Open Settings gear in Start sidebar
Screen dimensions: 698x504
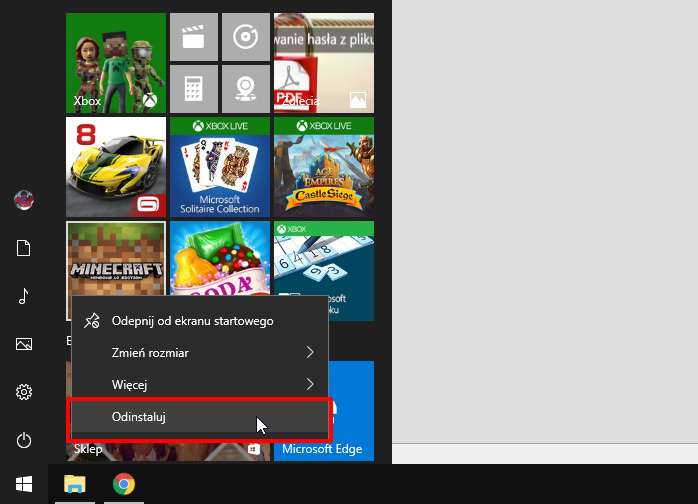tap(24, 392)
